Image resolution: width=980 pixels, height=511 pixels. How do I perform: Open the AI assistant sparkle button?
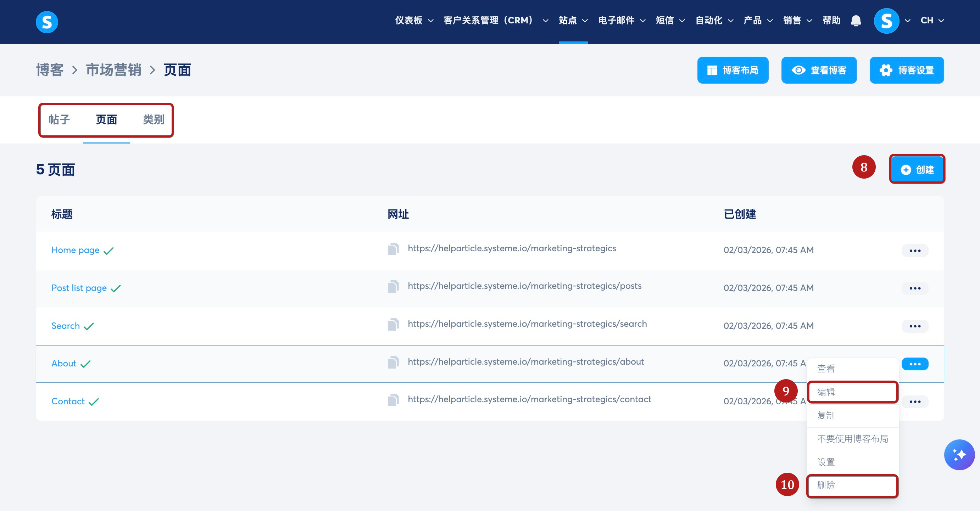959,455
